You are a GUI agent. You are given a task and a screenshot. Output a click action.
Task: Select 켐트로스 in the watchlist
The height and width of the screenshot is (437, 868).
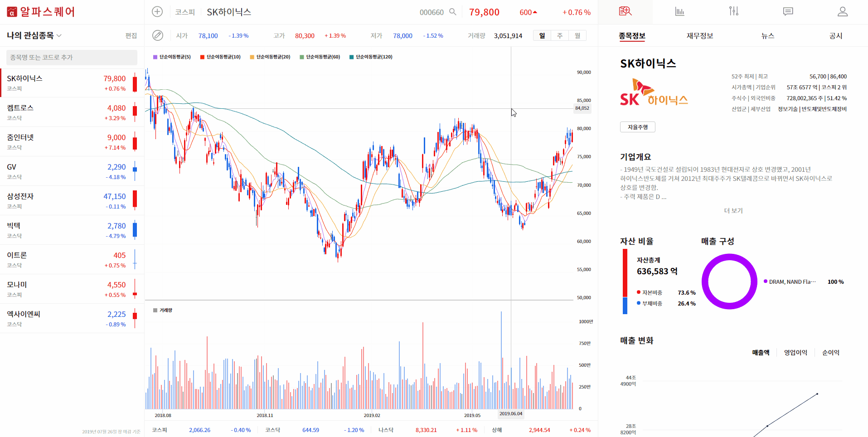point(72,112)
